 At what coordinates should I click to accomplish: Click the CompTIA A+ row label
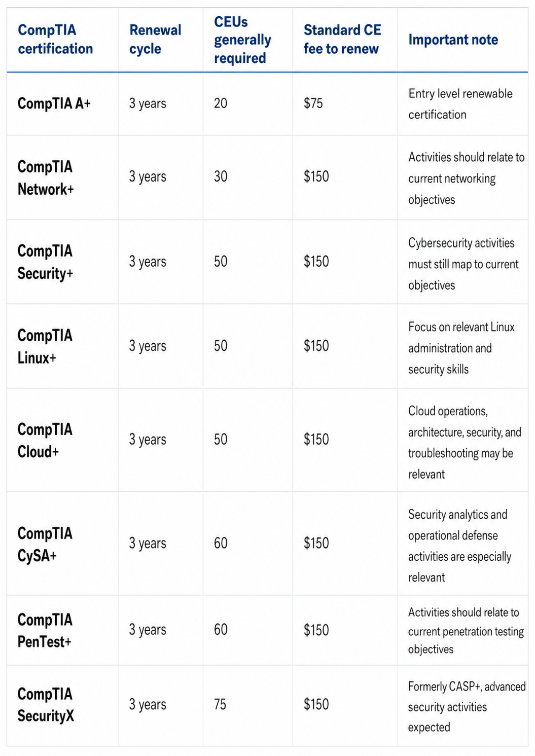coord(54,103)
